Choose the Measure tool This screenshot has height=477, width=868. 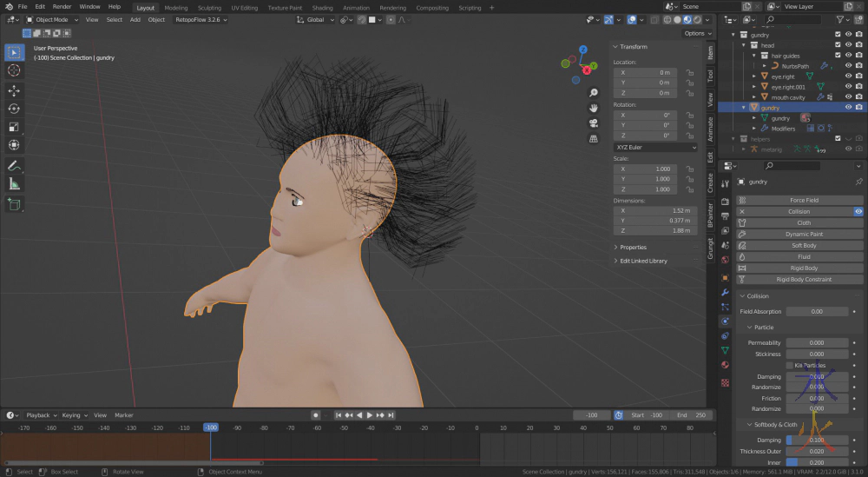15,184
